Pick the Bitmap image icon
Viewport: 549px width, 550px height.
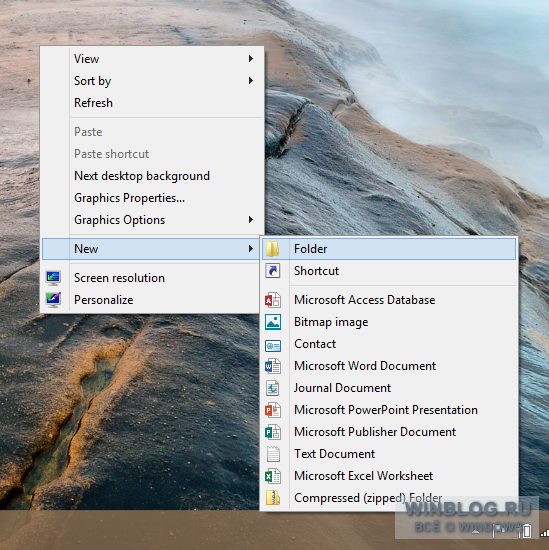pos(273,322)
